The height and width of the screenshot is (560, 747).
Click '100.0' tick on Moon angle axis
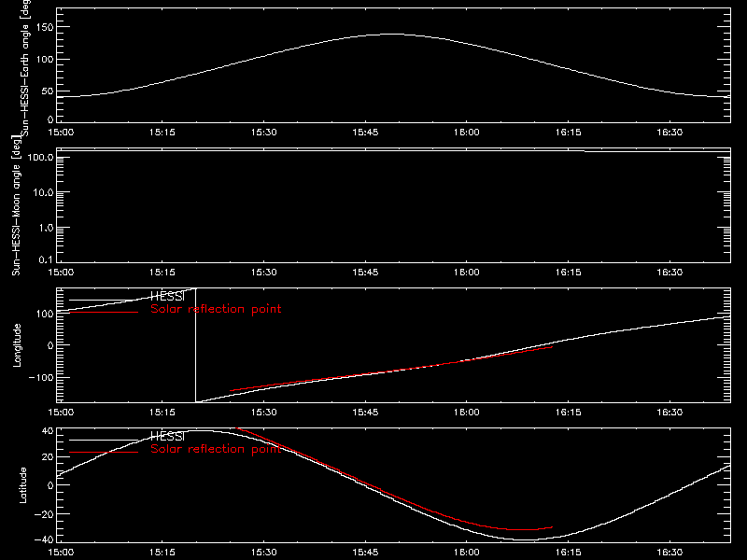click(40, 158)
